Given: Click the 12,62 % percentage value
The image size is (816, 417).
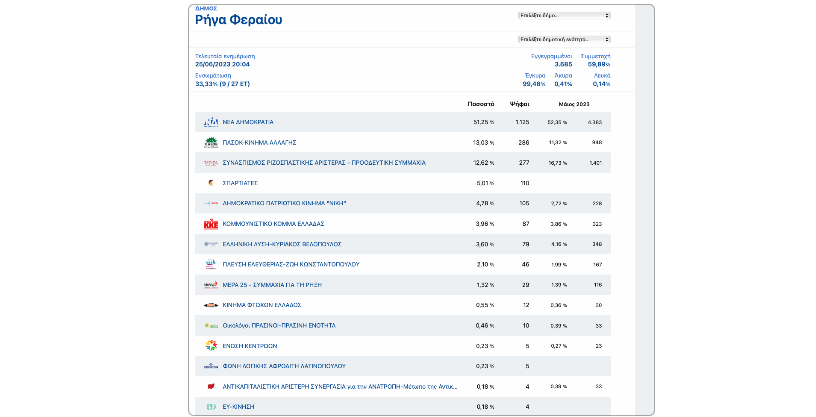Looking at the screenshot, I should coord(483,163).
